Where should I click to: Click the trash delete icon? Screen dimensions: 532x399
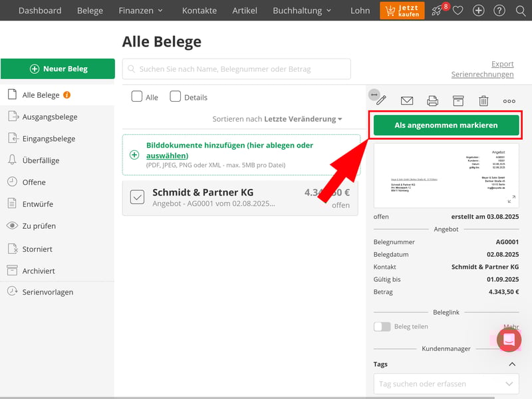coord(483,101)
